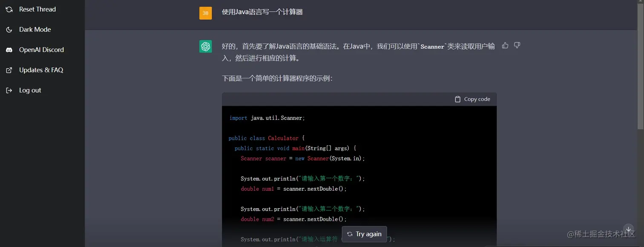Click the retry arrow icon inside Try again
This screenshot has height=247, width=644.
click(350, 234)
